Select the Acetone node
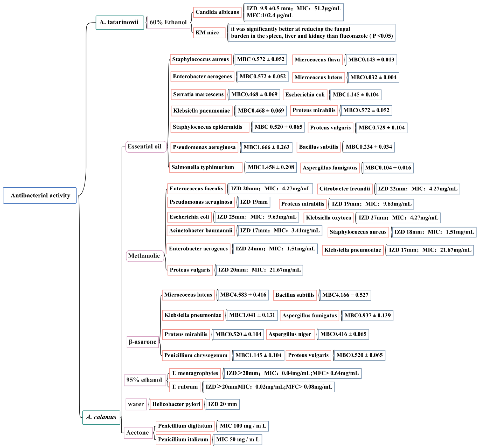The height and width of the screenshot is (448, 479). (138, 433)
